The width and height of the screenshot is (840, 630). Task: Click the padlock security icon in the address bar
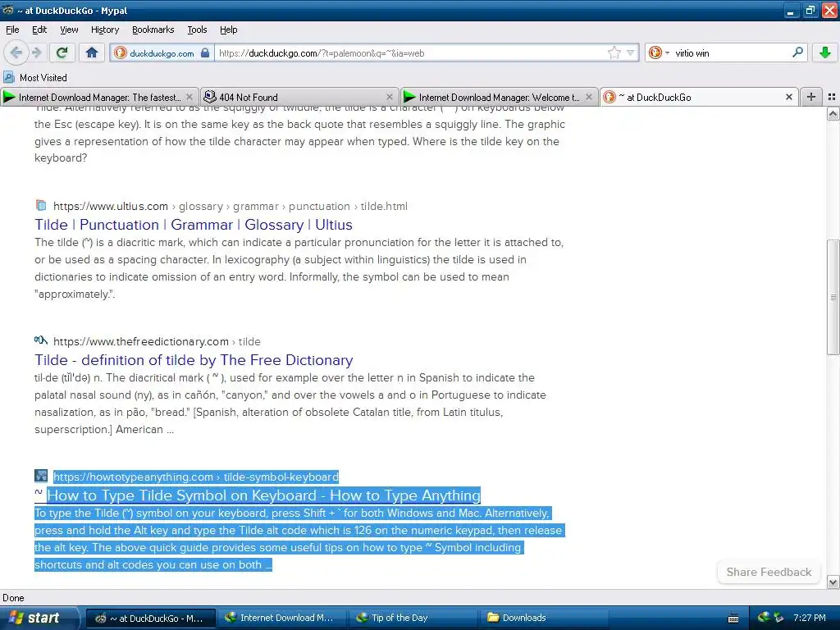point(204,53)
